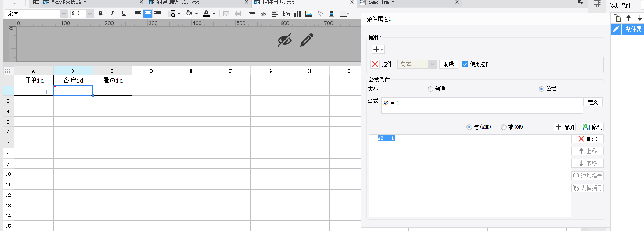The height and width of the screenshot is (231, 644).
Task: Open the border style dropdown arrow
Action: [x=179, y=14]
